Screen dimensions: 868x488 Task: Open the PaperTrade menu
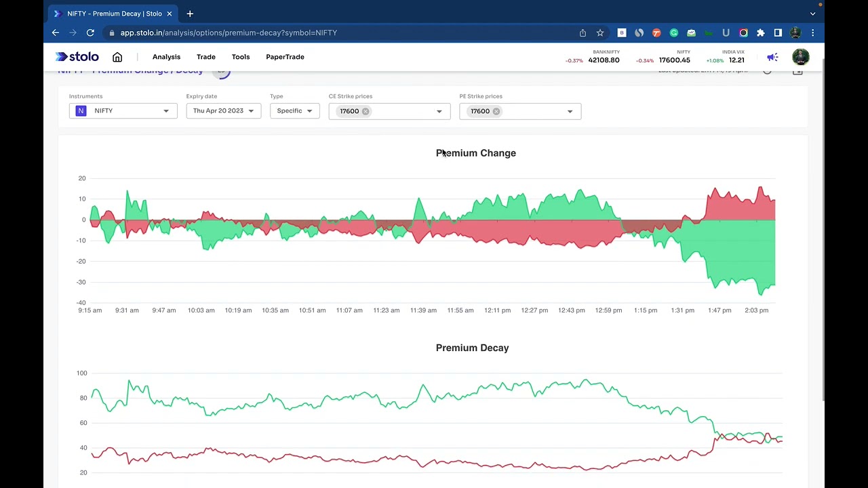(285, 57)
